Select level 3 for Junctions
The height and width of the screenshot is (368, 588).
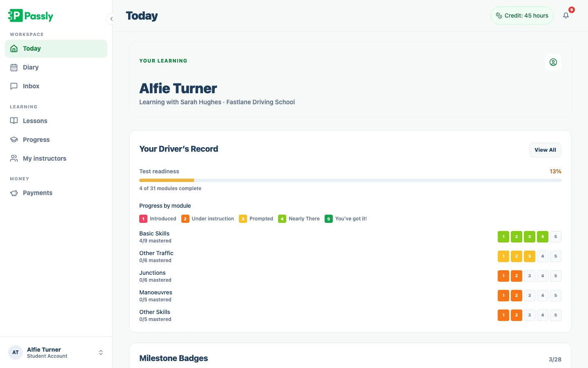pyautogui.click(x=530, y=276)
